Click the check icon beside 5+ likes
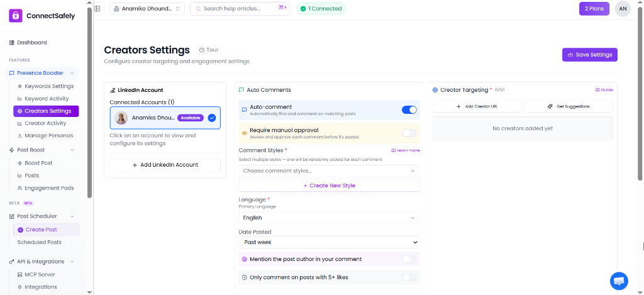This screenshot has width=644, height=295. [245, 277]
